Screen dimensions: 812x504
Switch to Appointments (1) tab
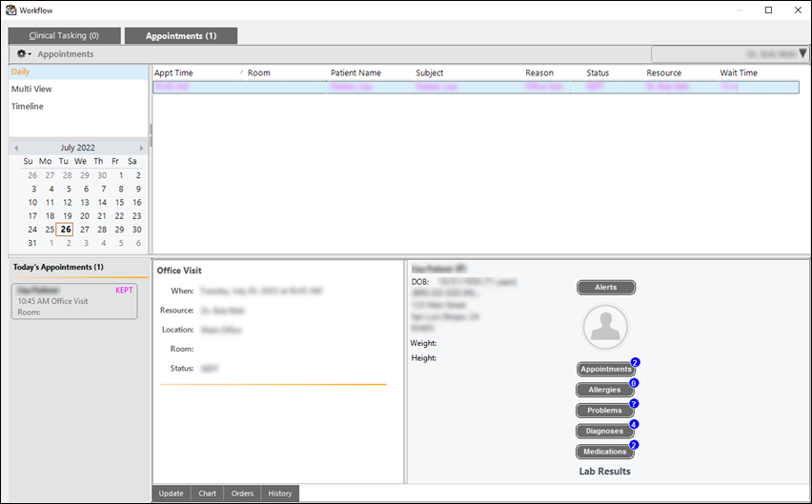181,35
